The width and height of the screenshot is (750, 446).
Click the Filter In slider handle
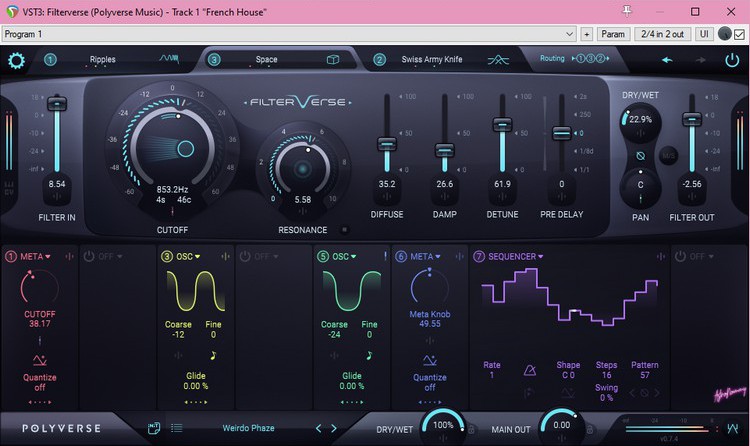(57, 103)
